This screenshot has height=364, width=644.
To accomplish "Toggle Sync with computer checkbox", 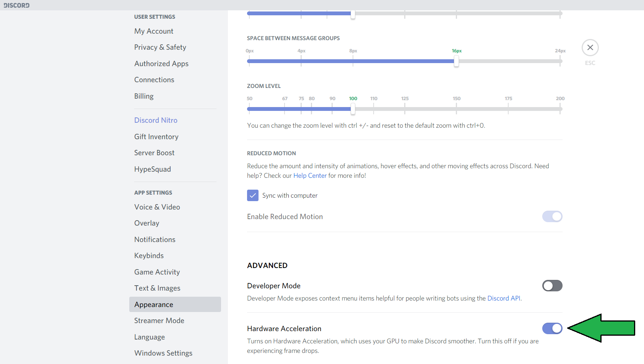I will tap(253, 195).
